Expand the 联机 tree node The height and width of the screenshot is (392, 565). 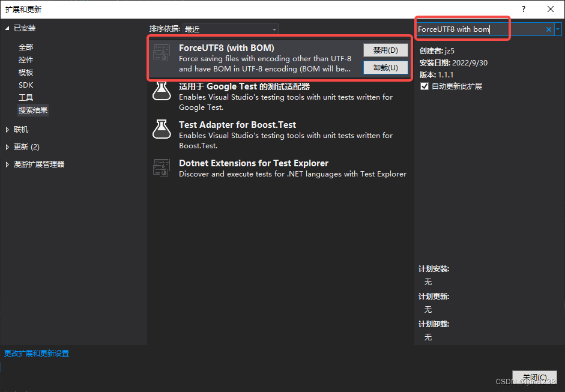click(x=7, y=130)
